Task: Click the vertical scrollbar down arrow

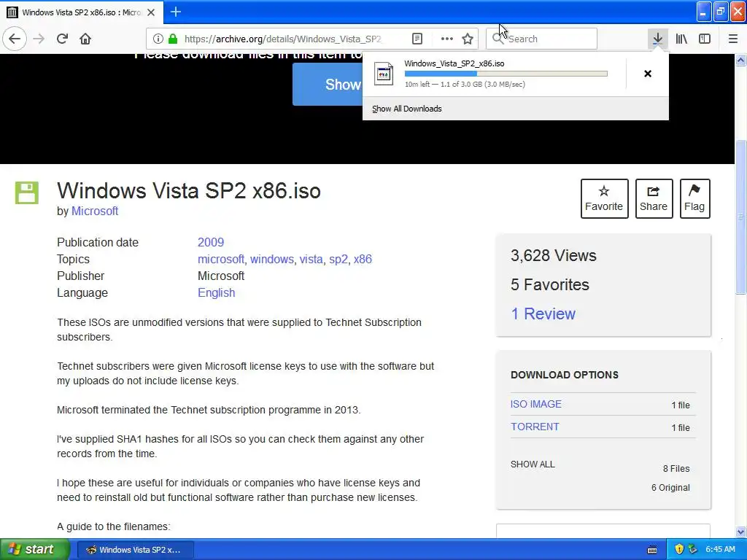Action: [x=741, y=532]
